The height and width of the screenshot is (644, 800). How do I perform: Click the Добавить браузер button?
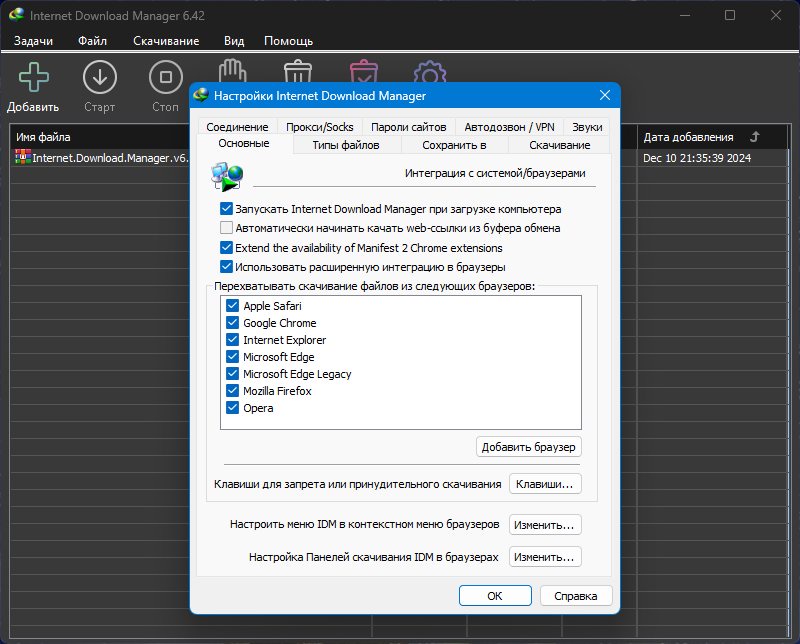click(528, 447)
